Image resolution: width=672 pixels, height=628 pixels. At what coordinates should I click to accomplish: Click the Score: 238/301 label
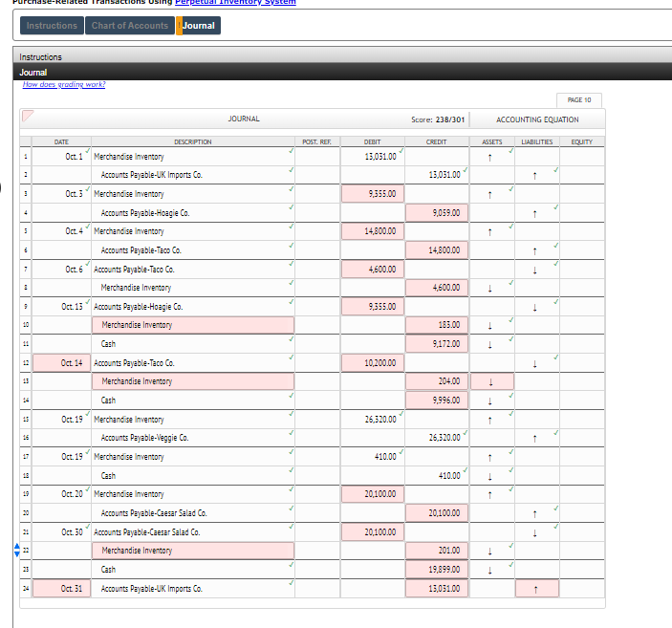point(438,119)
